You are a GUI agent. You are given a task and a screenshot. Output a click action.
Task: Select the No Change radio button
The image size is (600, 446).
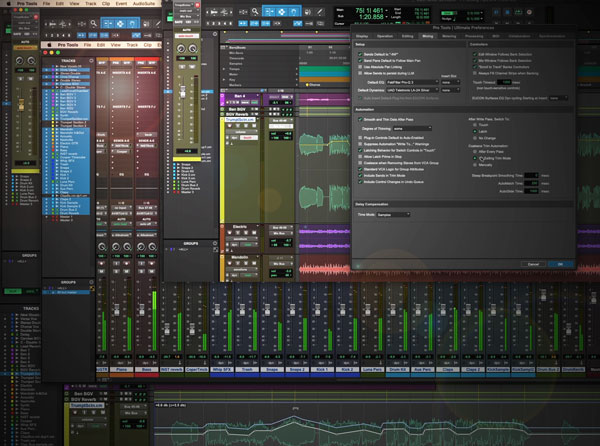(475, 138)
